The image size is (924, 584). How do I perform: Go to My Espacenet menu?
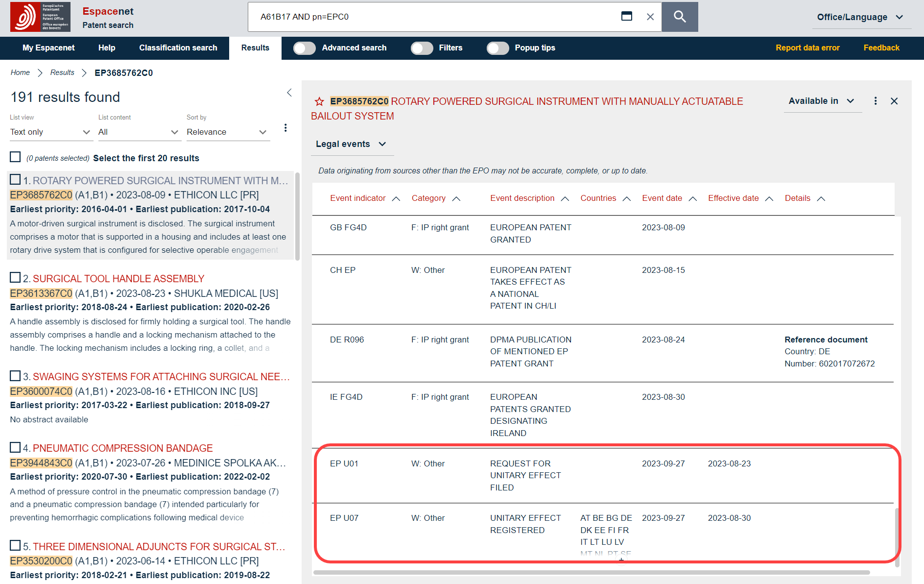point(48,48)
